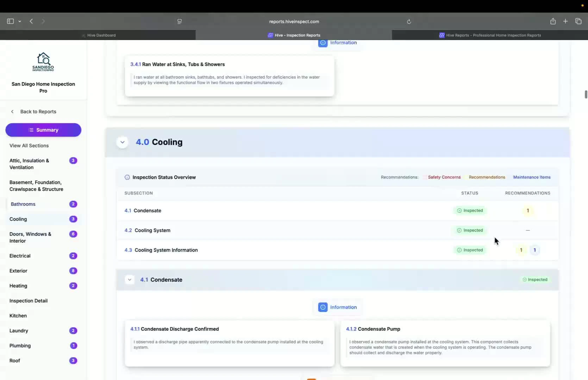Open 4.1.1 Condensate Discharge Confirmed card
Image resolution: width=588 pixels, height=380 pixels.
pos(229,343)
